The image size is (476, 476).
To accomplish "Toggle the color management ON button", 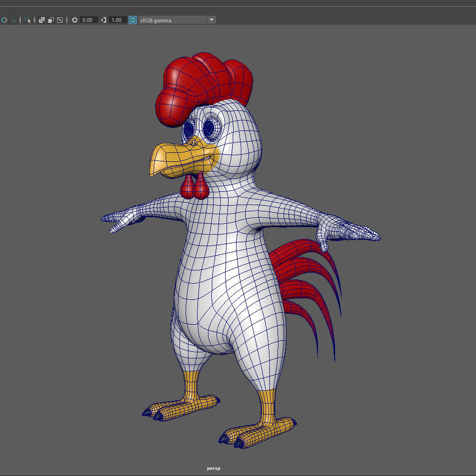I will (132, 20).
